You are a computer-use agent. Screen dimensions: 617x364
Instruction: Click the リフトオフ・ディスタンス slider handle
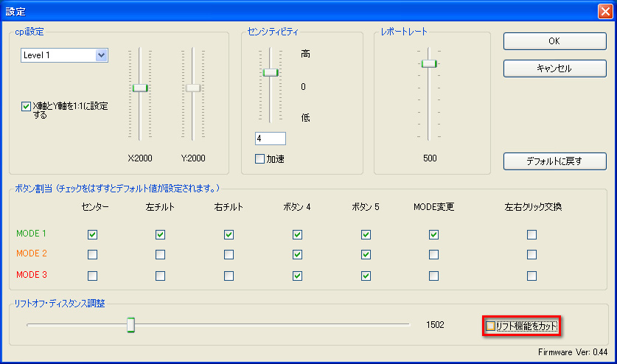pos(130,325)
